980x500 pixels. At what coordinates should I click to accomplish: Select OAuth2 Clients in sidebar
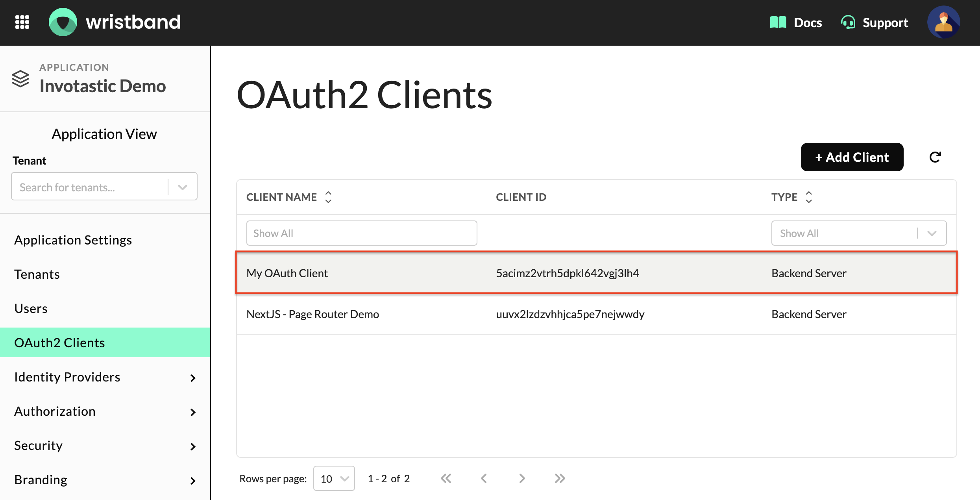pyautogui.click(x=105, y=343)
